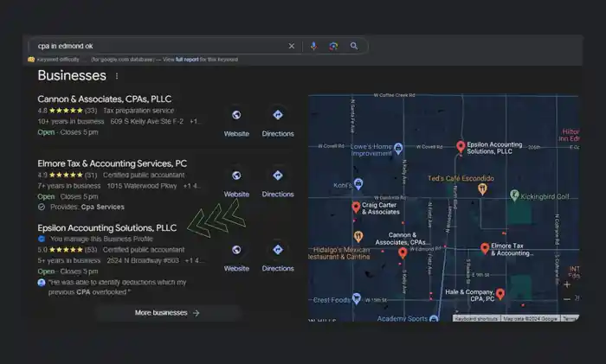This screenshot has height=364, width=606.
Task: Open Website for Cannon & Associates
Action: [x=236, y=123]
